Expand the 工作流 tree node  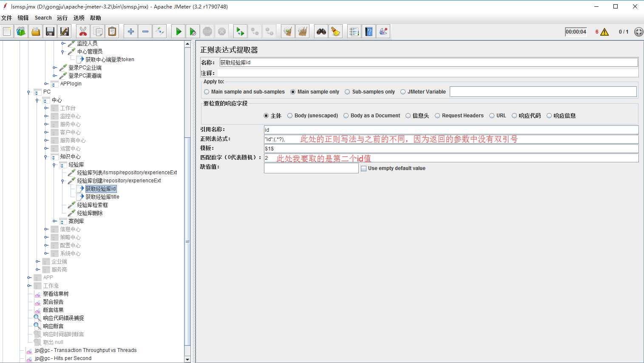29,286
